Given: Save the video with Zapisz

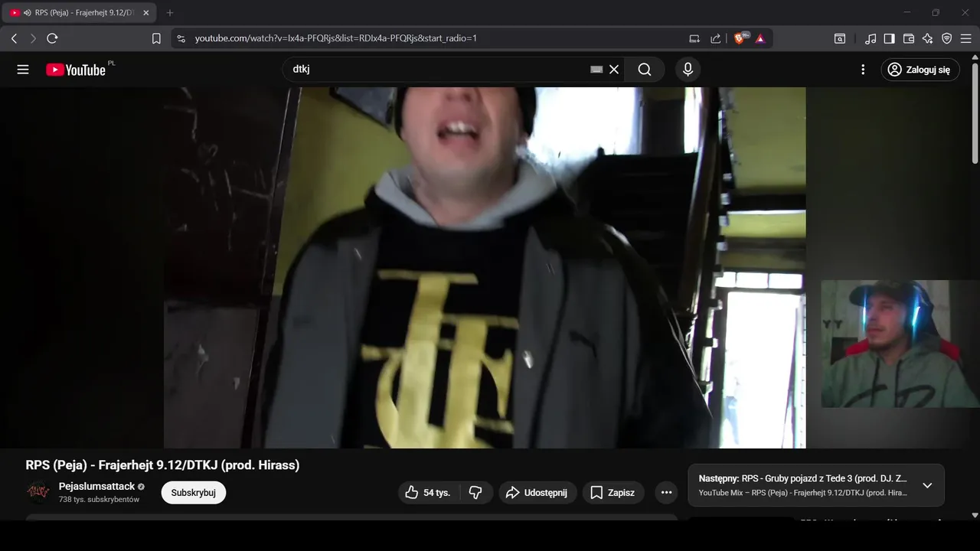Looking at the screenshot, I should [x=613, y=493].
